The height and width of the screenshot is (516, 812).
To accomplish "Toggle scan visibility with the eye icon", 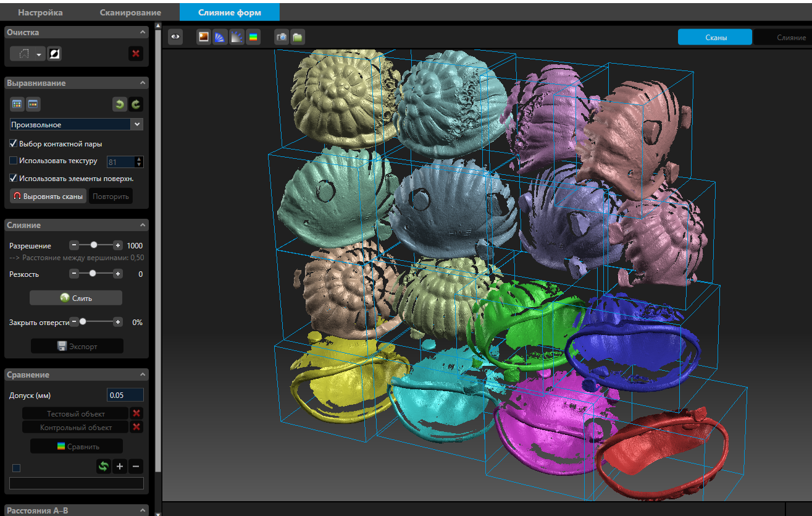I will pos(176,37).
